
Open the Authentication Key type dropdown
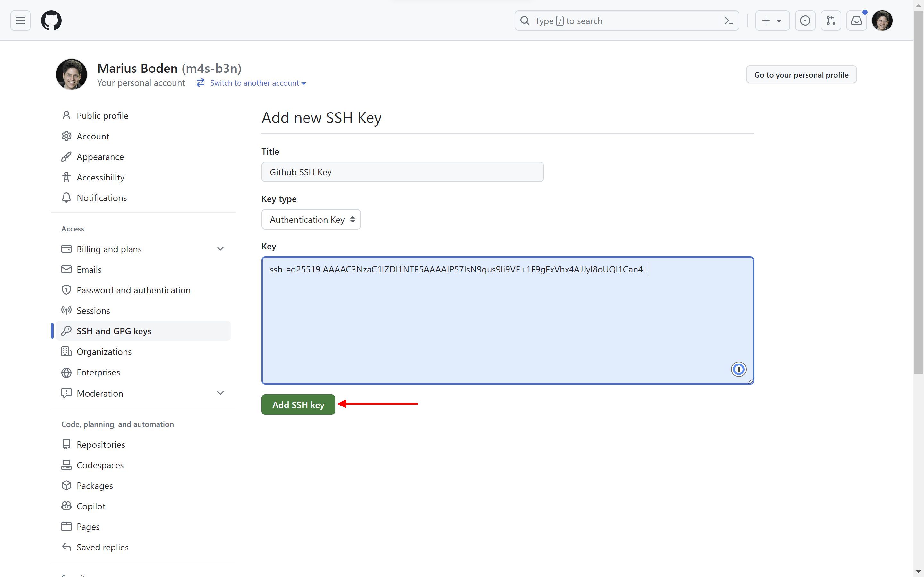click(x=311, y=220)
